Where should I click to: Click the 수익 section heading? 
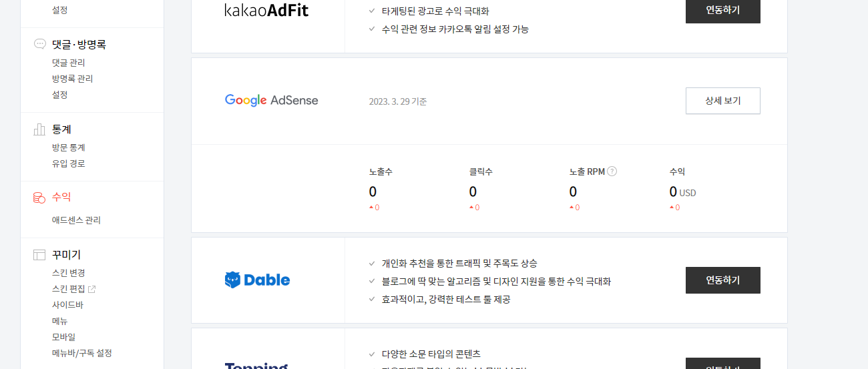(x=61, y=198)
